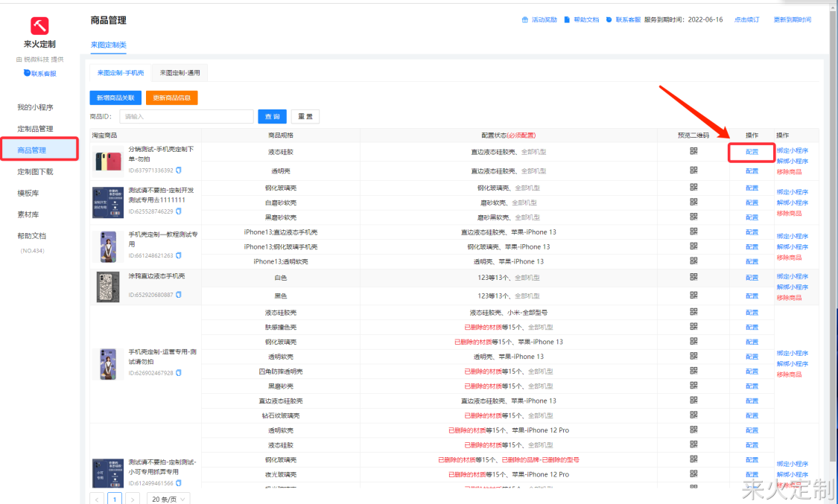Open 定制品管理 in the sidebar

click(35, 129)
